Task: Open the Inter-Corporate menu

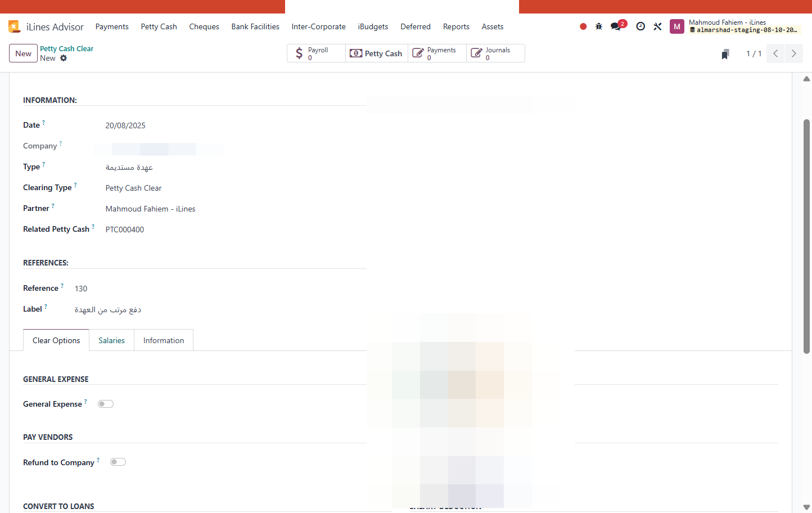Action: coord(318,26)
